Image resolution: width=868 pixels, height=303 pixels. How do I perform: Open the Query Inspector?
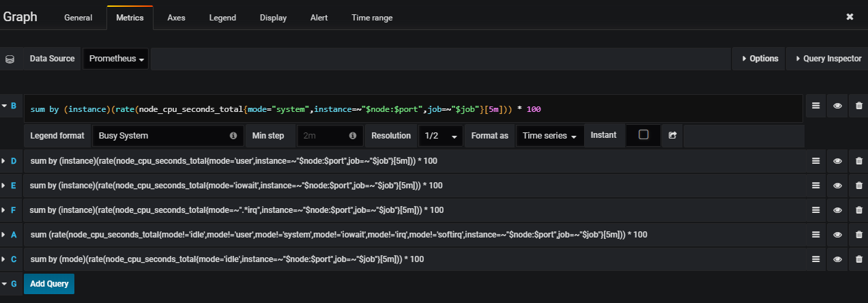pos(827,59)
